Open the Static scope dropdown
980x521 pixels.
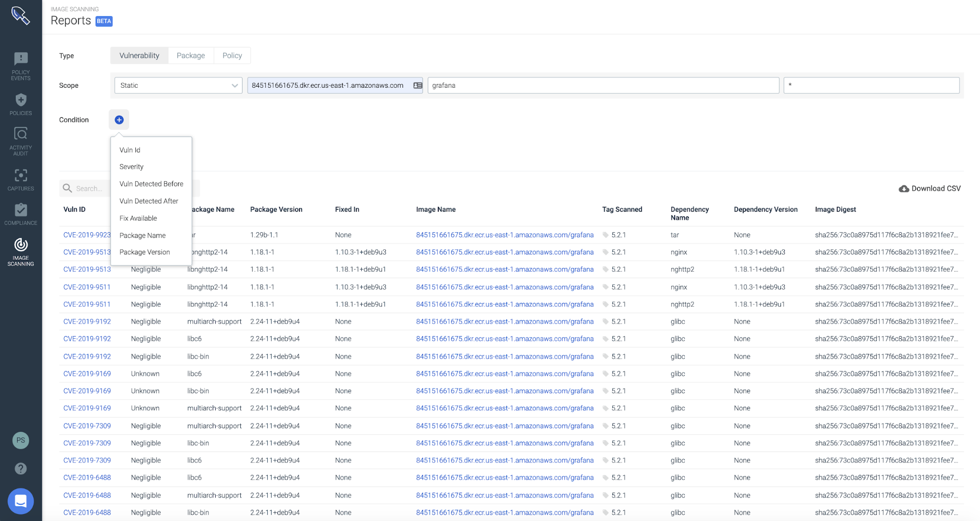click(x=177, y=85)
